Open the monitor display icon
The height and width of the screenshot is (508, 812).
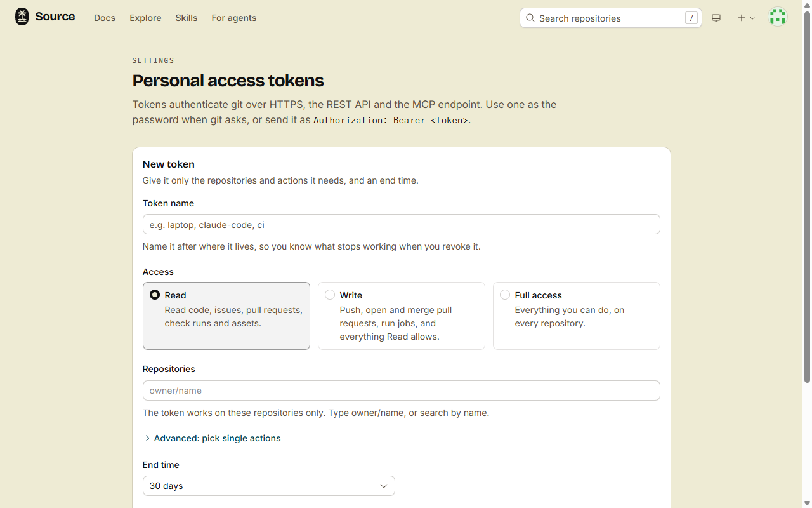click(716, 18)
